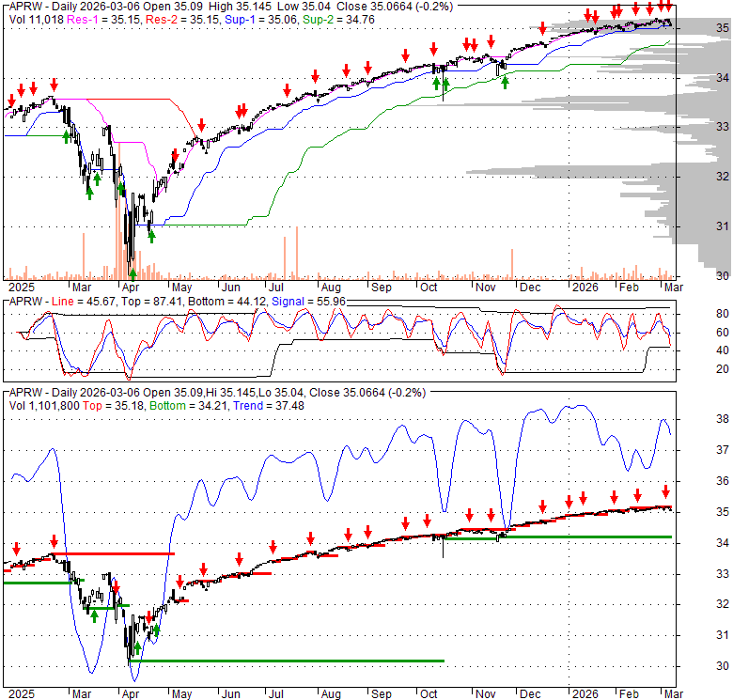Click the 'Res-1 = 35.15' magenta label
733x700 pixels.
tap(104, 20)
